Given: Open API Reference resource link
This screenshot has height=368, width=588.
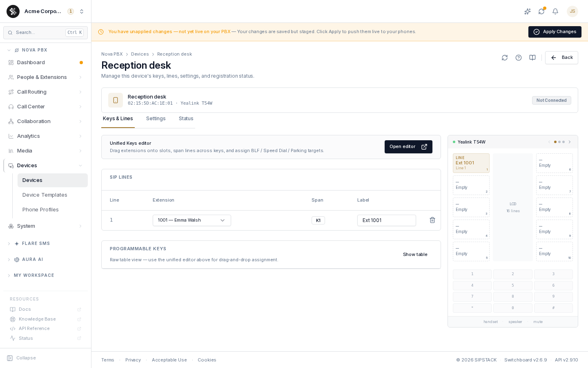Looking at the screenshot, I should pyautogui.click(x=45, y=329).
